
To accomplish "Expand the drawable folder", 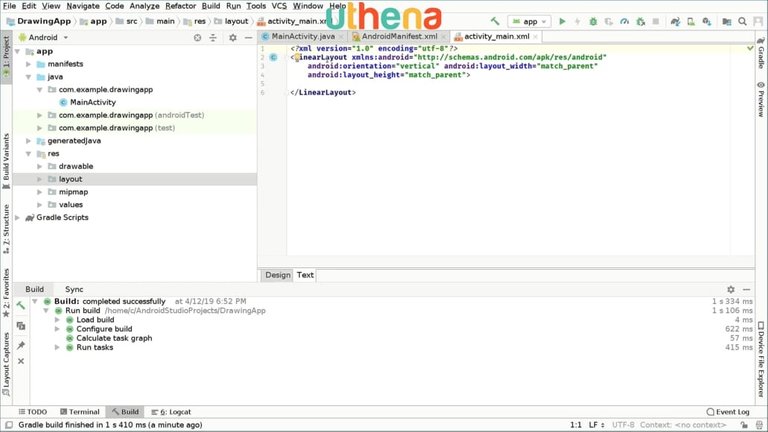I will point(40,167).
